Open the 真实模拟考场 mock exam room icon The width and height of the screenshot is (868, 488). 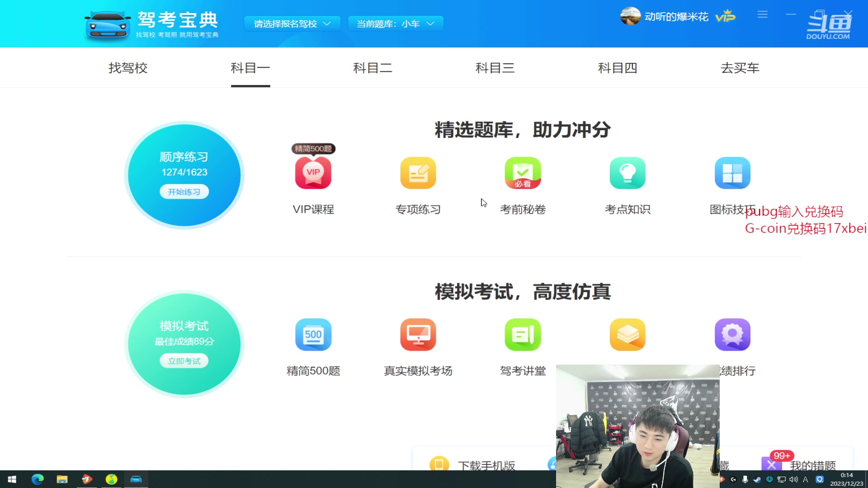pyautogui.click(x=418, y=334)
